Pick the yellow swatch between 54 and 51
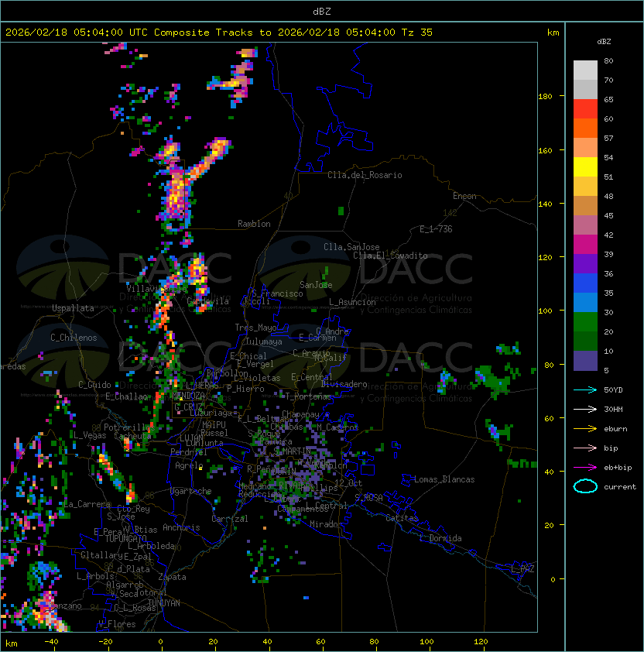 [585, 167]
